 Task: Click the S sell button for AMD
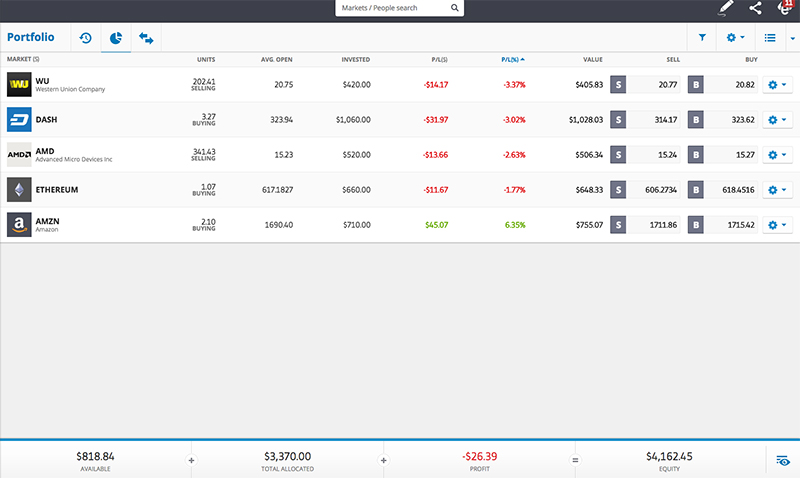point(618,155)
